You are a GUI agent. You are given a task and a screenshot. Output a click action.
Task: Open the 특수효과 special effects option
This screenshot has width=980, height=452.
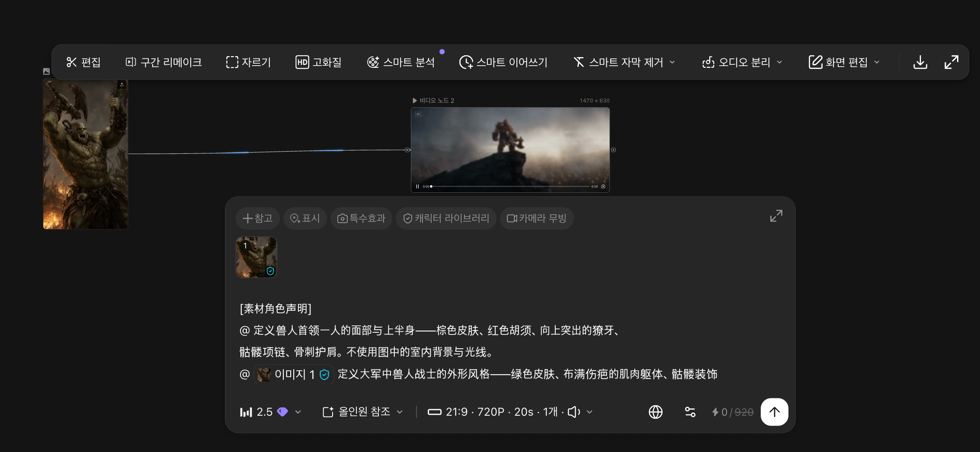(x=362, y=218)
